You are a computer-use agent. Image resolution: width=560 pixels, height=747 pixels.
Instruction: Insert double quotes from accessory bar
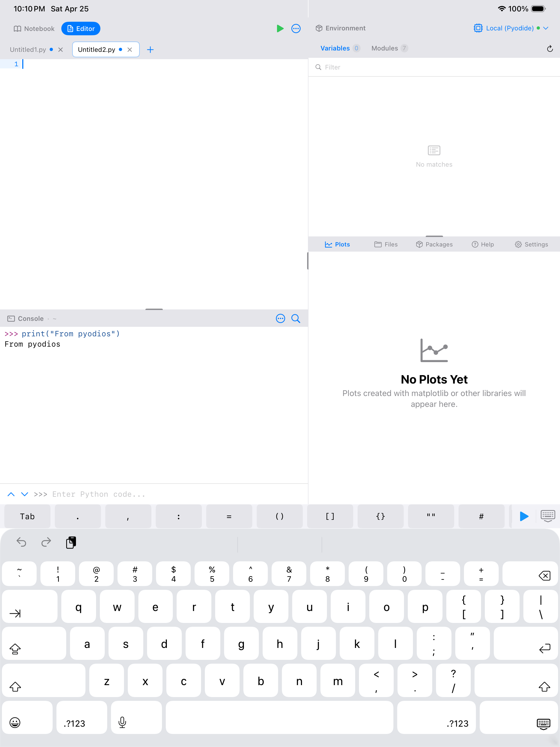[431, 516]
